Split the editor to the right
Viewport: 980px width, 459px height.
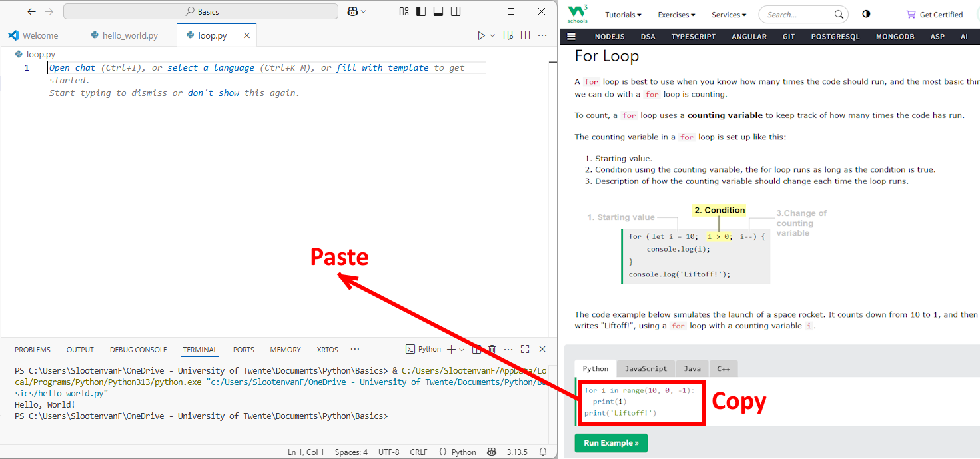click(525, 35)
